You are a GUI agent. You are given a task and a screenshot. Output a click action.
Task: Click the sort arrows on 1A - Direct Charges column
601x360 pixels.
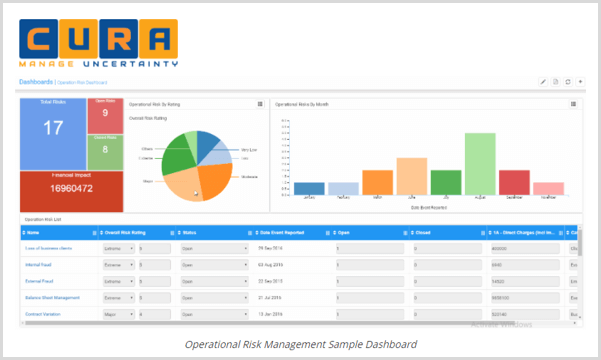tap(490, 233)
